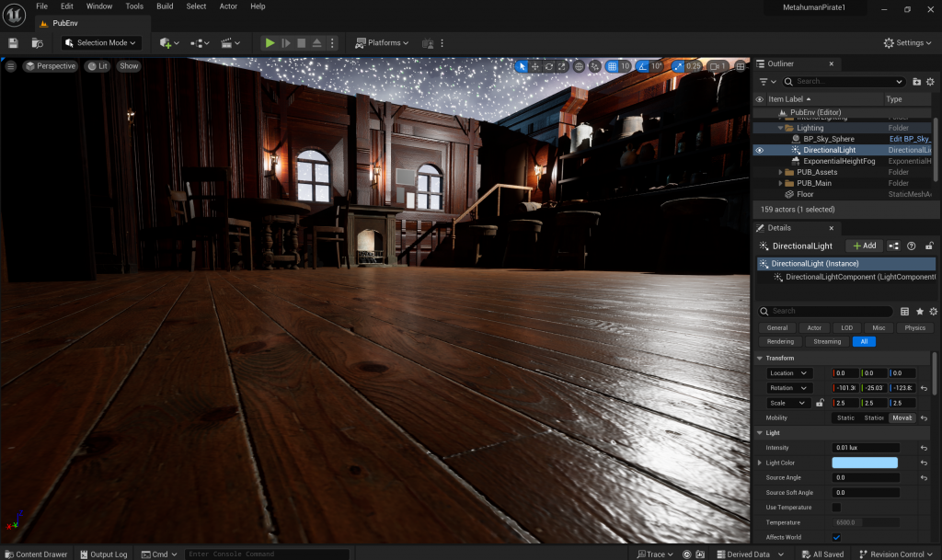Show only favorite properties star icon

919,311
